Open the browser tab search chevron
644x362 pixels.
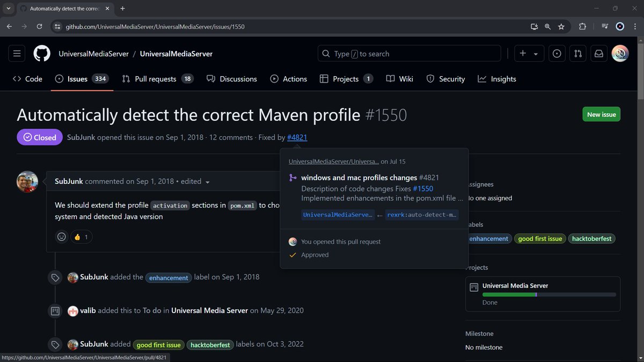coord(8,8)
